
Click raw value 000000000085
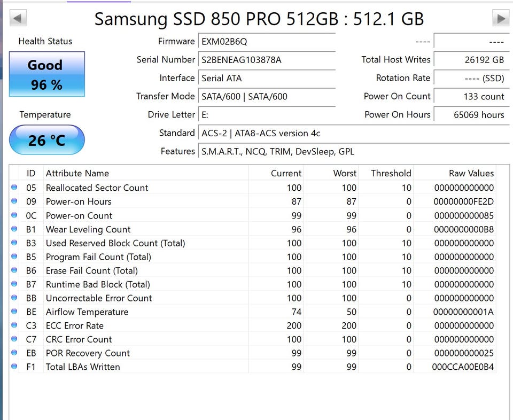coord(464,215)
